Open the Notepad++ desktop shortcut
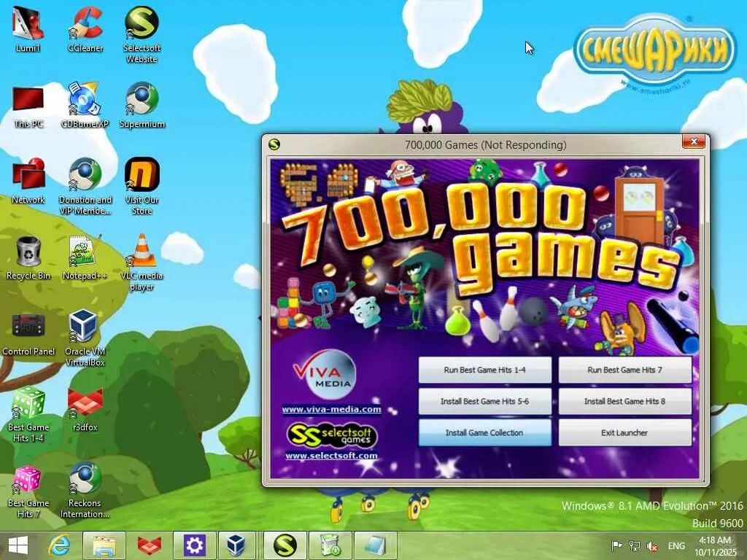The width and height of the screenshot is (747, 560). [85, 257]
